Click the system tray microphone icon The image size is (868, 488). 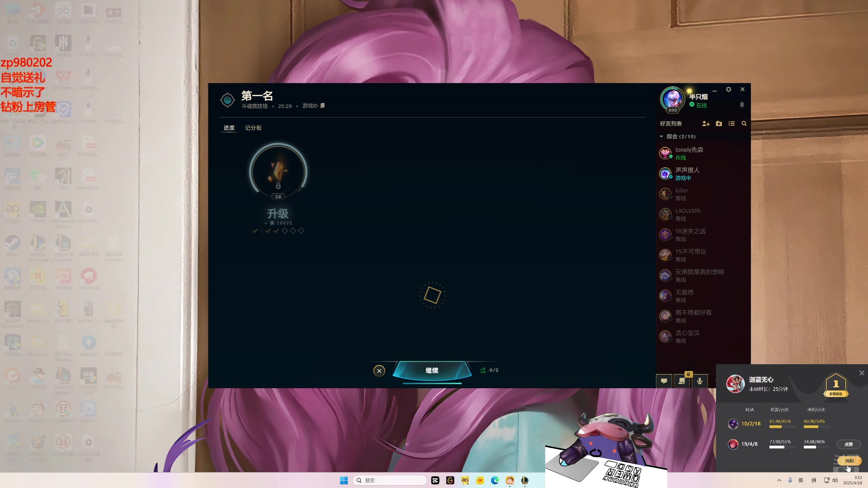point(790,480)
